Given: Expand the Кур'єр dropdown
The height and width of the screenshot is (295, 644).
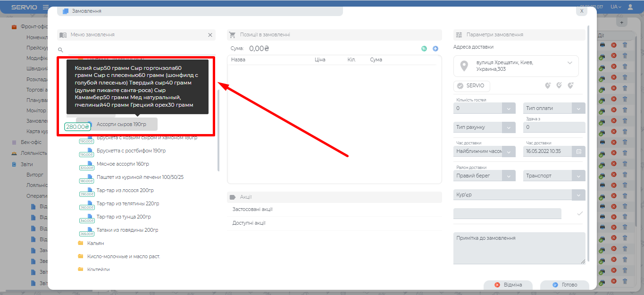Looking at the screenshot, I should pyautogui.click(x=578, y=194).
